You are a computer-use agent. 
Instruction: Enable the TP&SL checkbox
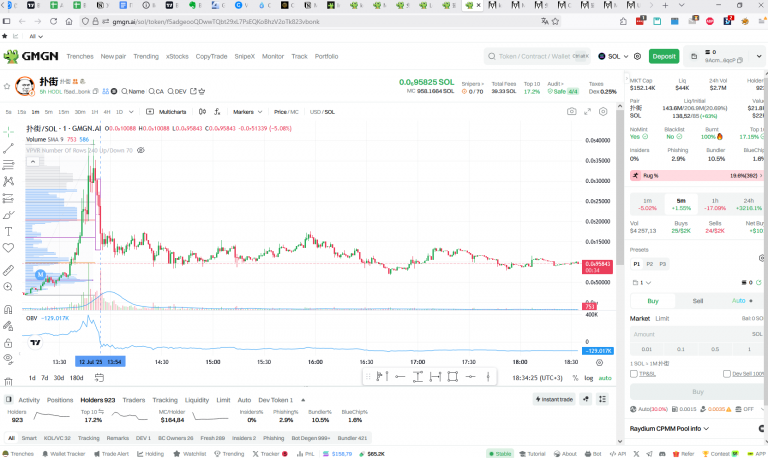tap(634, 374)
